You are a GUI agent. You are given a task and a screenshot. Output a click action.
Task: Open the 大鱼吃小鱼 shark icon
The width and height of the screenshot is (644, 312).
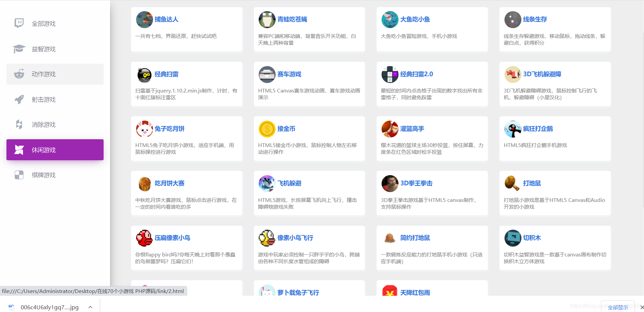pos(390,20)
